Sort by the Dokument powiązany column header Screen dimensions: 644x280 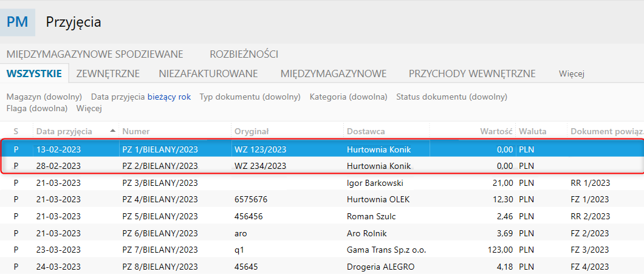(606, 131)
